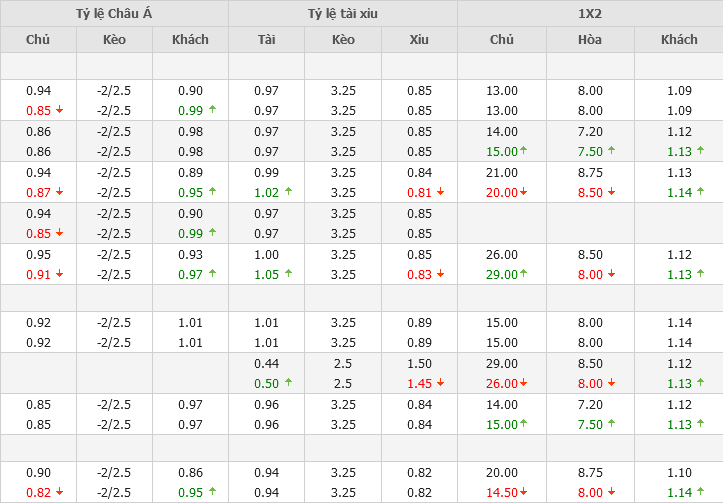
Task: Click the Tài column header
Action: (266, 40)
